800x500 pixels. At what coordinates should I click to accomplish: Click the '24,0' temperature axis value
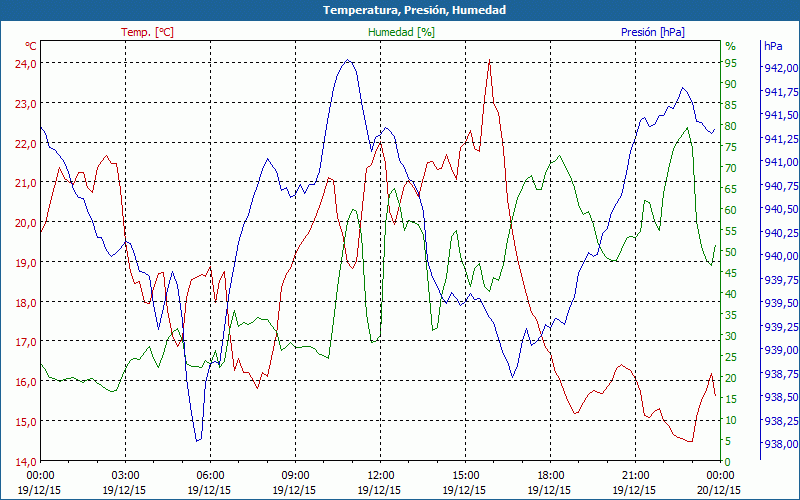26,64
